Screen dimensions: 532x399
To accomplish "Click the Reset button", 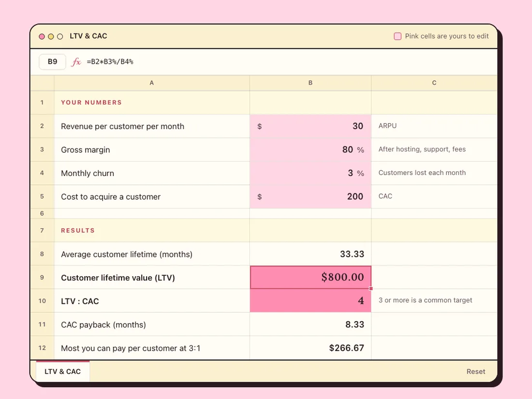I will tap(476, 371).
